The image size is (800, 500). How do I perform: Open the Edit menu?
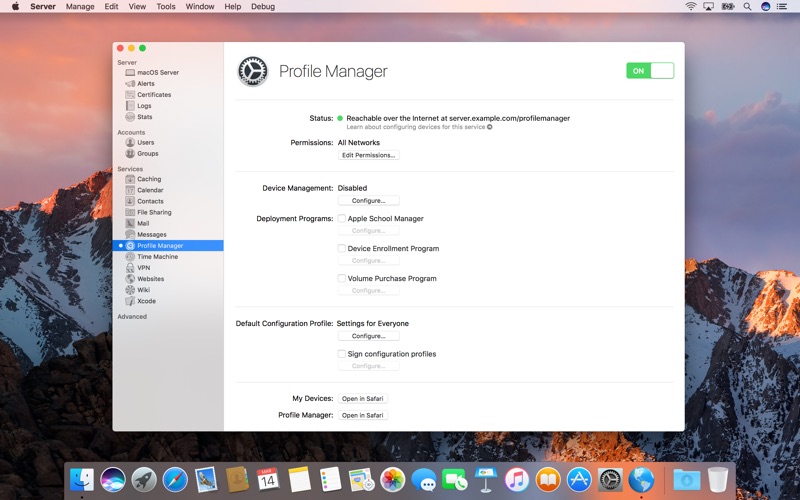point(111,7)
